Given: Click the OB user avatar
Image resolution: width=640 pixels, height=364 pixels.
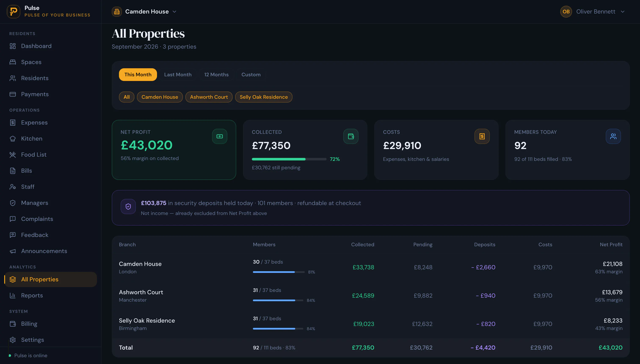Looking at the screenshot, I should 566,11.
